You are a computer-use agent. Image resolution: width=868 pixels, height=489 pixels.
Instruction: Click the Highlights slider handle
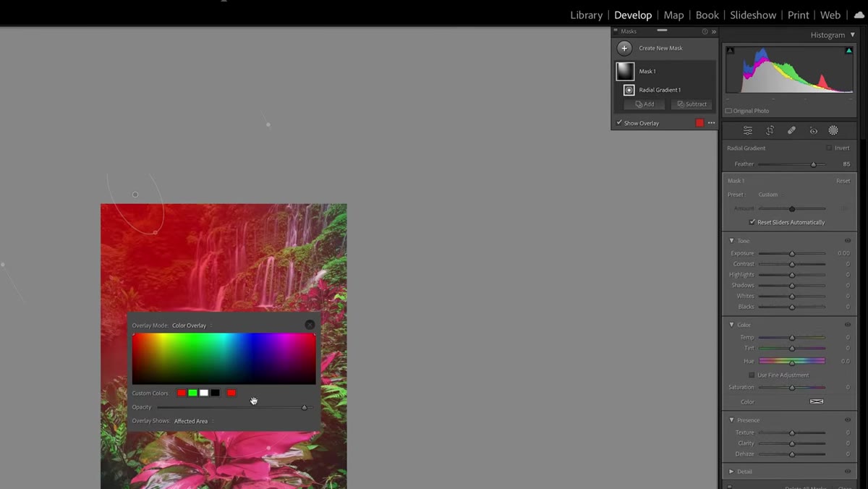[x=792, y=275]
